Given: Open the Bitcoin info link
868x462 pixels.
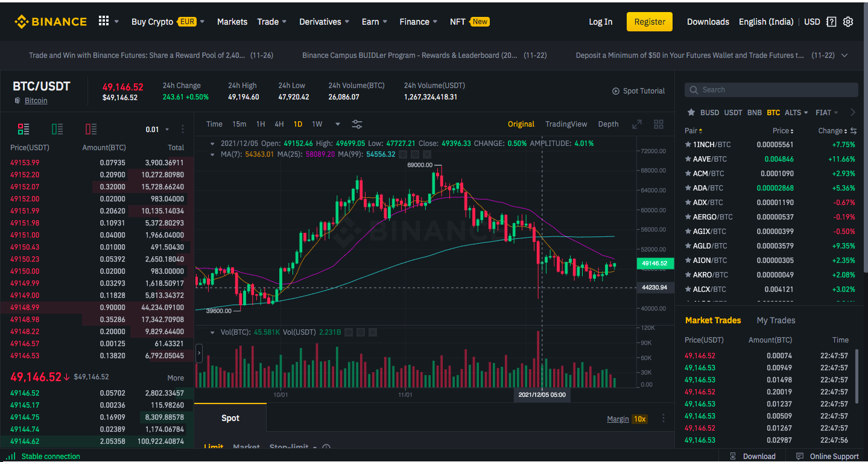Looking at the screenshot, I should click(36, 101).
